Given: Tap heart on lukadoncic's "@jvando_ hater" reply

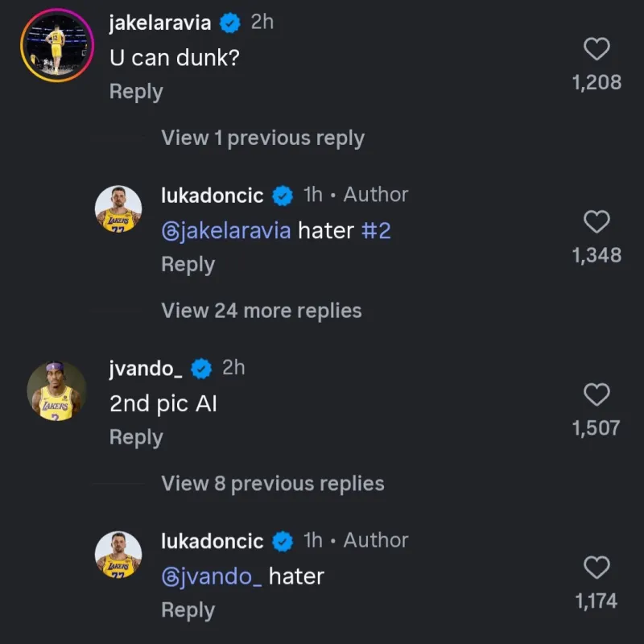Looking at the screenshot, I should [x=596, y=568].
